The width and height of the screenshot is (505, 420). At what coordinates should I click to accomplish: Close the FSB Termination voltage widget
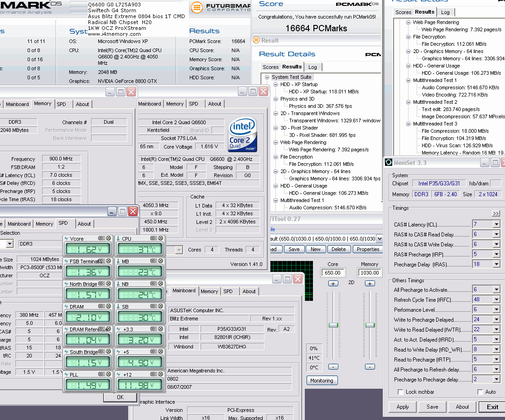click(109, 261)
